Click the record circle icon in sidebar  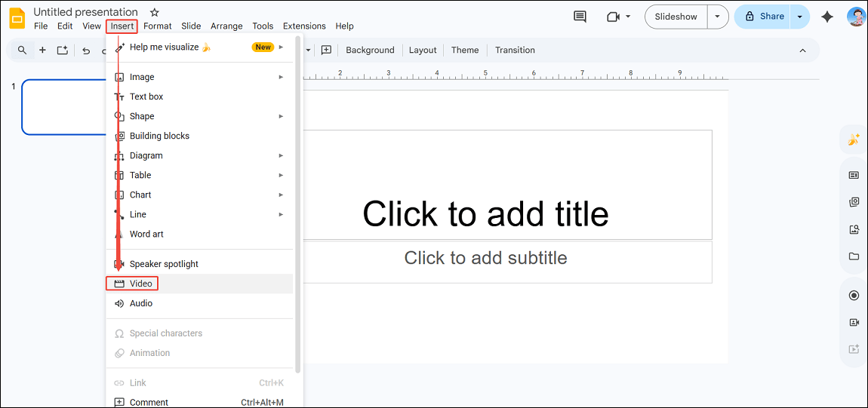pyautogui.click(x=854, y=296)
